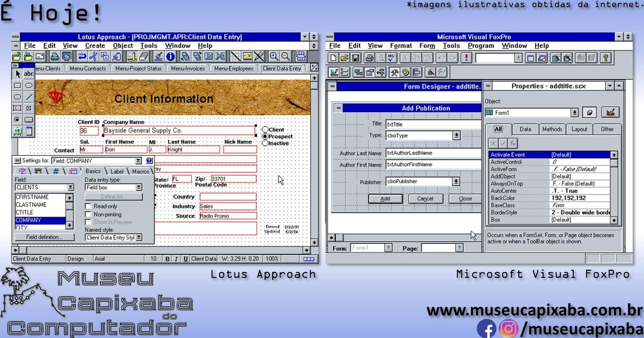Select the BackColor property row
644x338 pixels.
[x=550, y=198]
